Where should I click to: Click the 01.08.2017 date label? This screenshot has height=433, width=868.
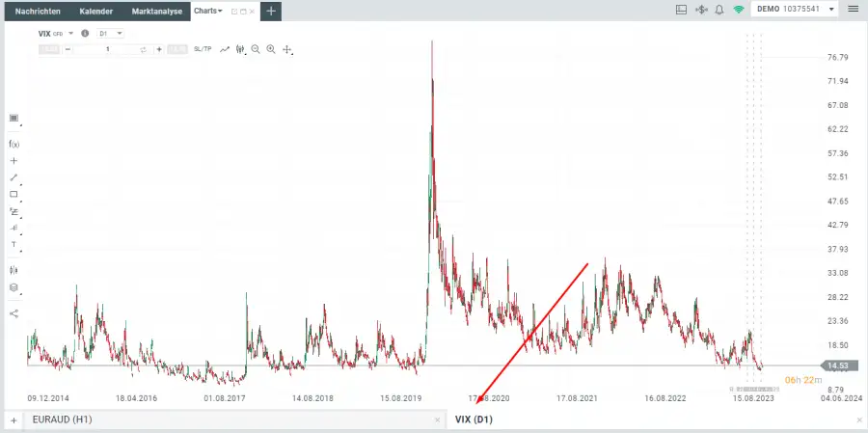[x=224, y=398]
